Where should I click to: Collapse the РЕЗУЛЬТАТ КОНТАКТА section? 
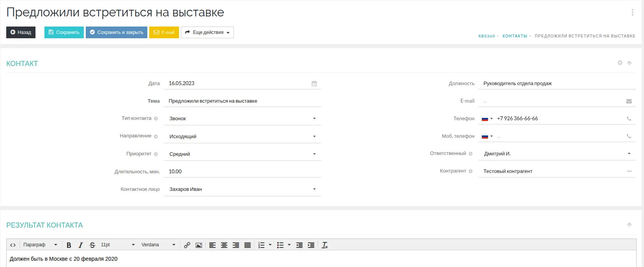click(x=629, y=224)
